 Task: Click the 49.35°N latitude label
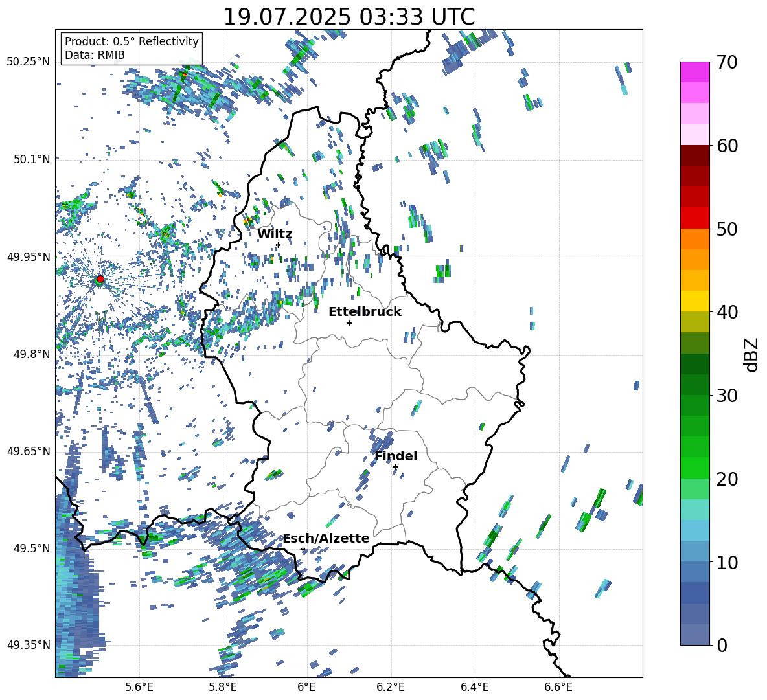tap(29, 645)
